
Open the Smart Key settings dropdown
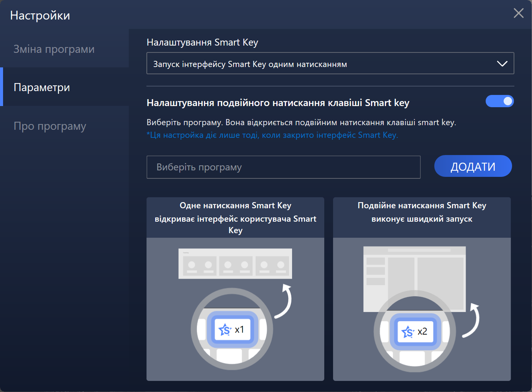pyautogui.click(x=330, y=64)
